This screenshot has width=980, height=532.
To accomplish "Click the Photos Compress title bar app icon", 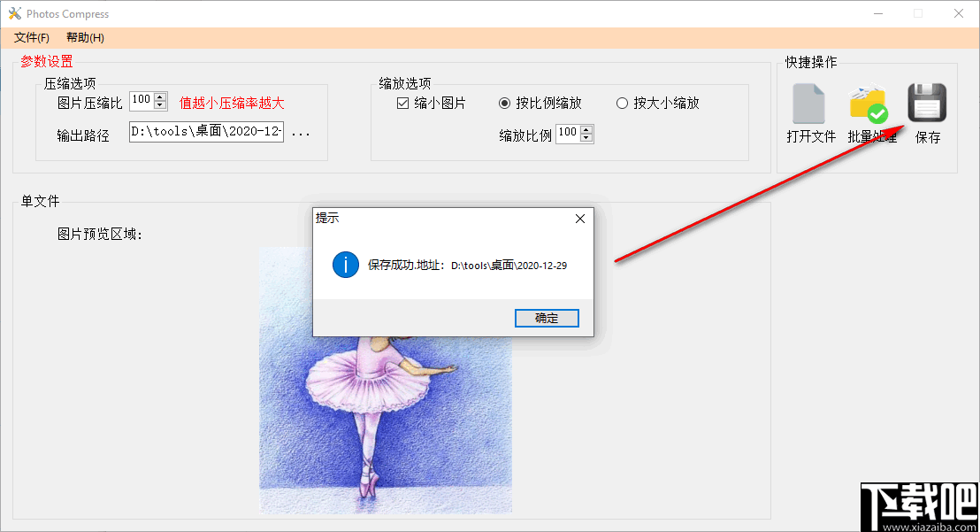I will pyautogui.click(x=13, y=13).
